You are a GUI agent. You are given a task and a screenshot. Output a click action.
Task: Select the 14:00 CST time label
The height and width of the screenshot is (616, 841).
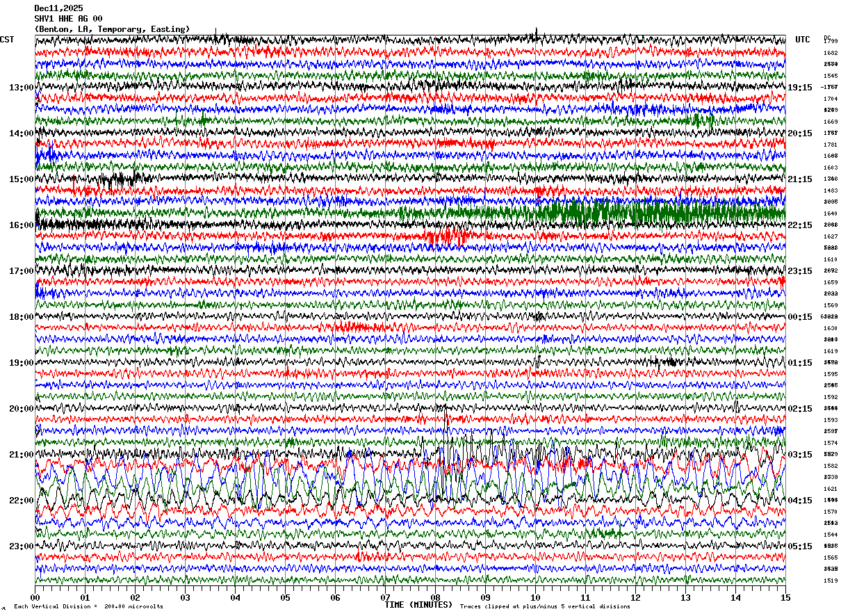[22, 133]
